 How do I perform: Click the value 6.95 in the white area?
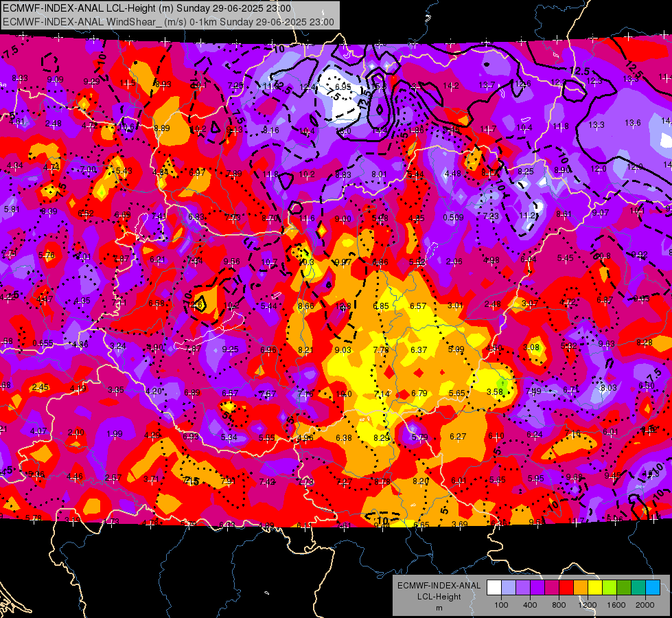pos(343,87)
